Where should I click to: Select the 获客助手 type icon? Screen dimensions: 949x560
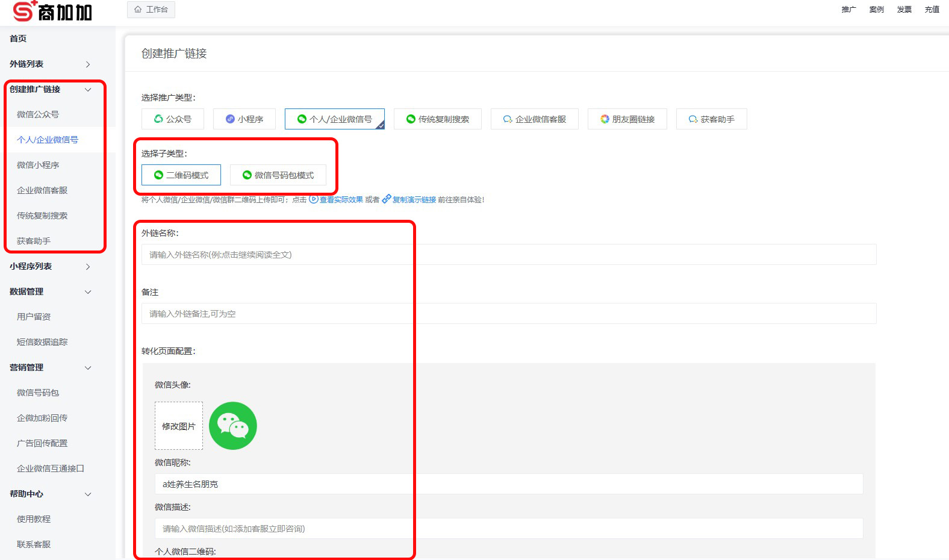tap(693, 119)
